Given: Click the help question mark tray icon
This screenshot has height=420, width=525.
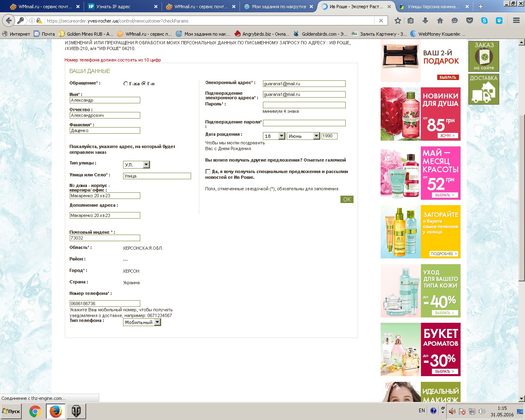Looking at the screenshot, I should click(433, 411).
